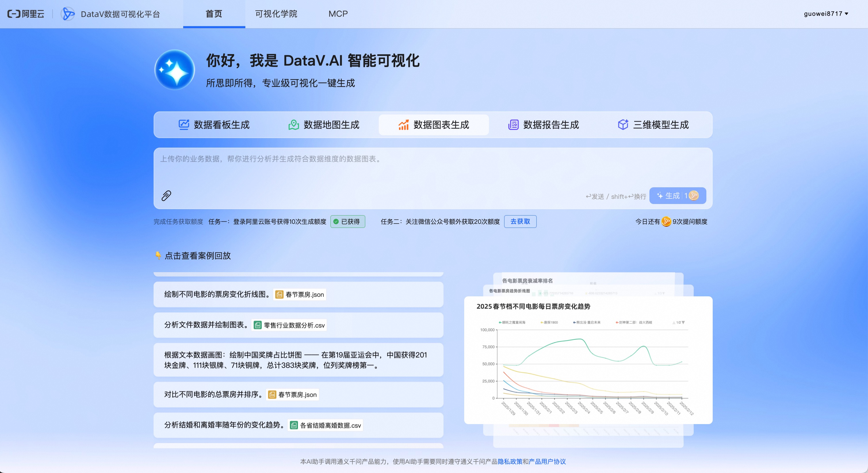
Task: Select the 数据报告生成 mode
Action: (x=544, y=125)
